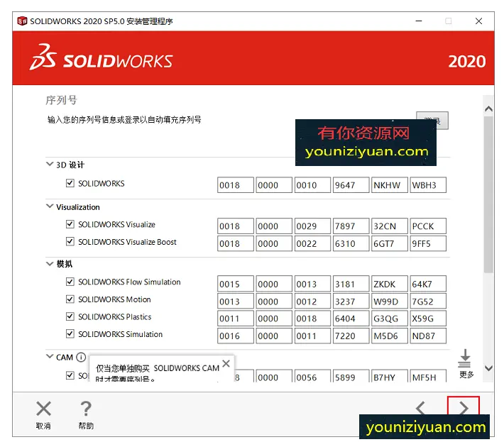Viewport: 504px width, 442px height.
Task: Minimize the installation manager window
Action: 419,21
